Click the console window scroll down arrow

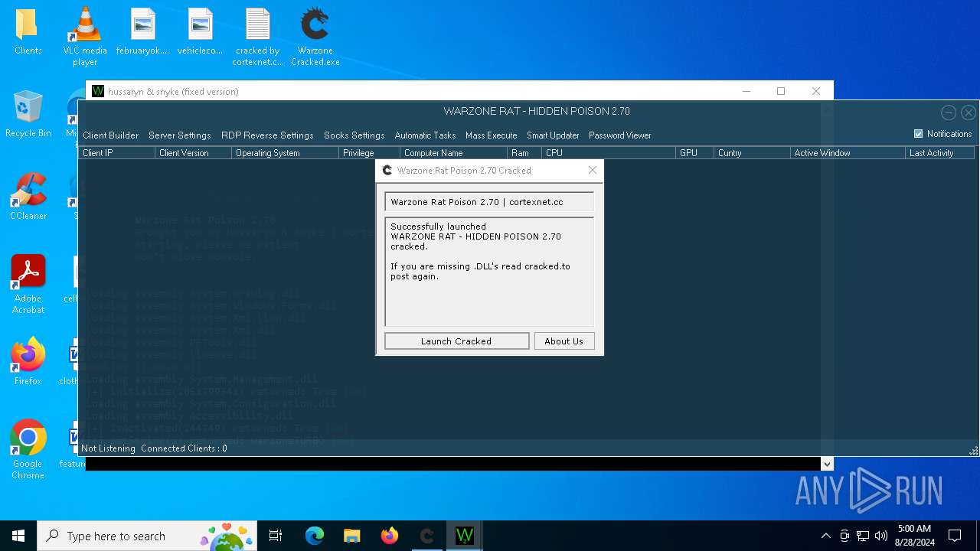point(827,464)
